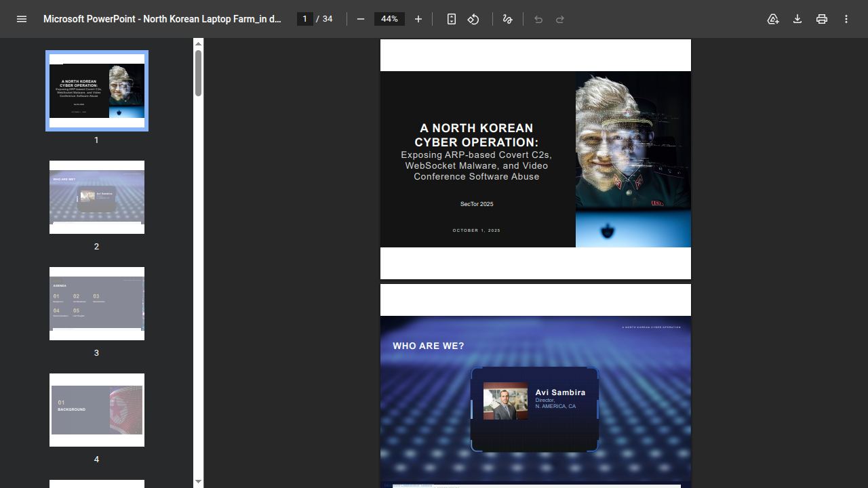Save the PDF to Google Drive

773,19
